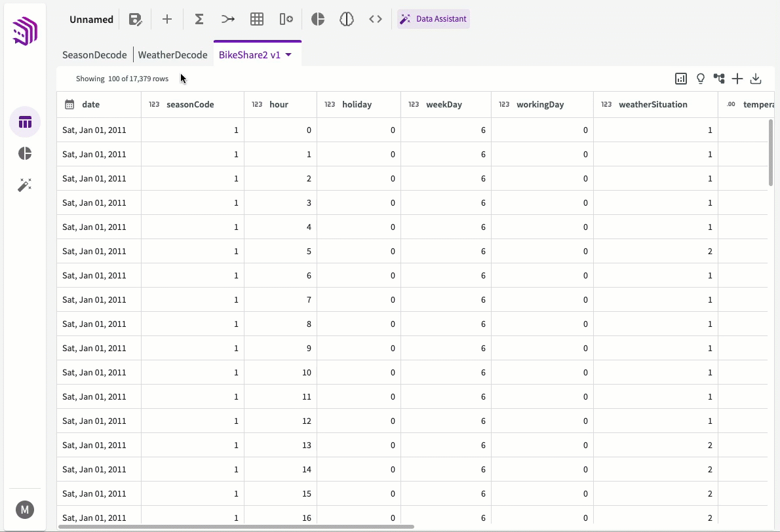Screen dimensions: 780x532
Task: Click the holiday column header
Action: [359, 104]
